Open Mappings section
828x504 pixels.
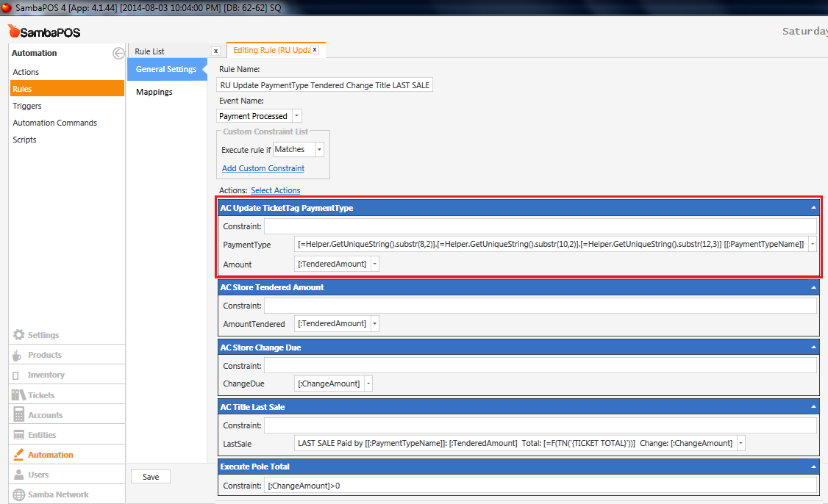click(x=154, y=92)
